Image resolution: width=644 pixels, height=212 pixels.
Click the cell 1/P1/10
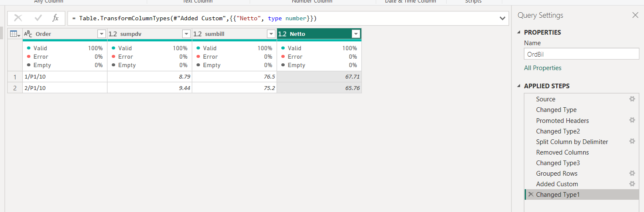click(65, 77)
